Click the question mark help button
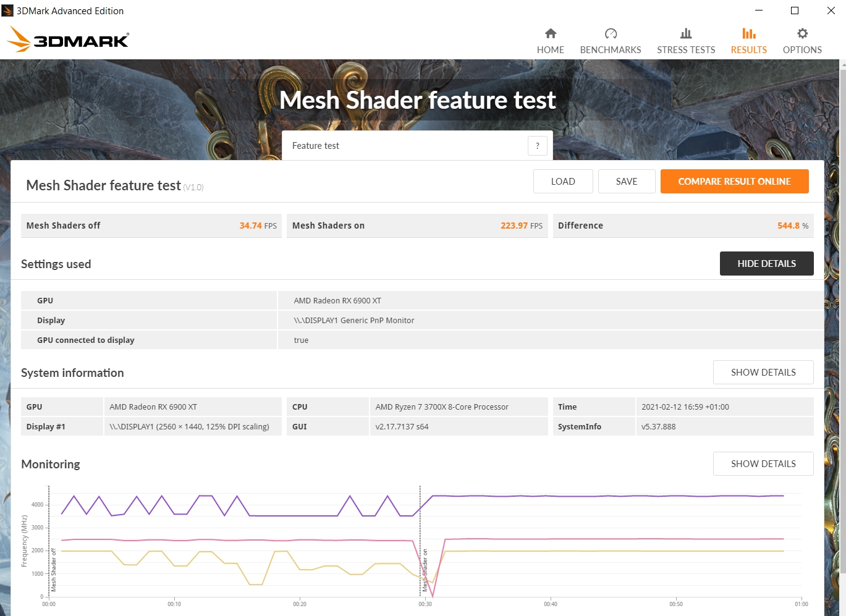Image resolution: width=846 pixels, height=616 pixels. pyautogui.click(x=538, y=146)
